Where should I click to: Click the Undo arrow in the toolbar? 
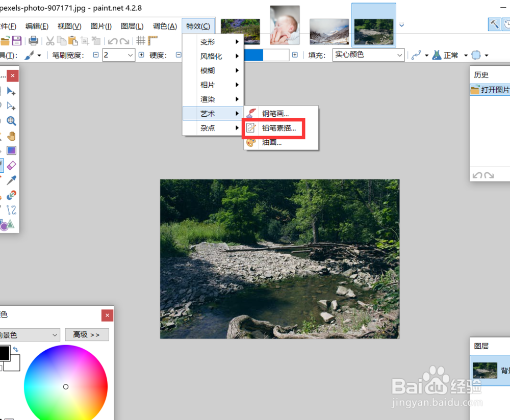[x=111, y=41]
